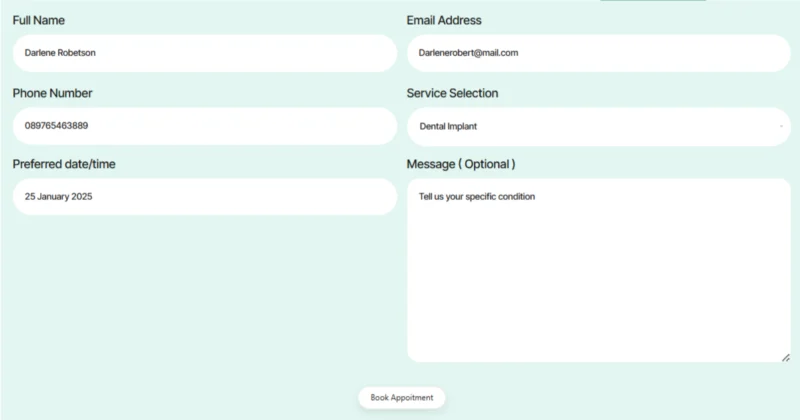Grab the textarea resize handle
Viewport: 800px width, 420px height.
786,358
